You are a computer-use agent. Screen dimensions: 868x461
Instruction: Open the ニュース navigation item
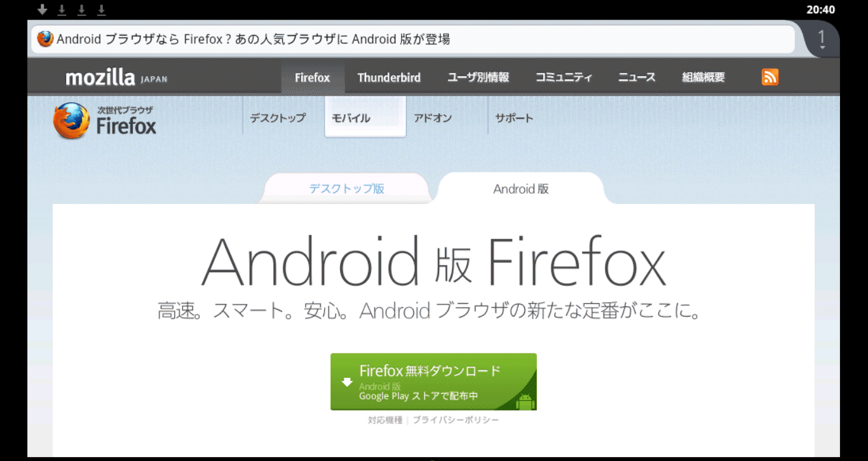click(x=637, y=78)
